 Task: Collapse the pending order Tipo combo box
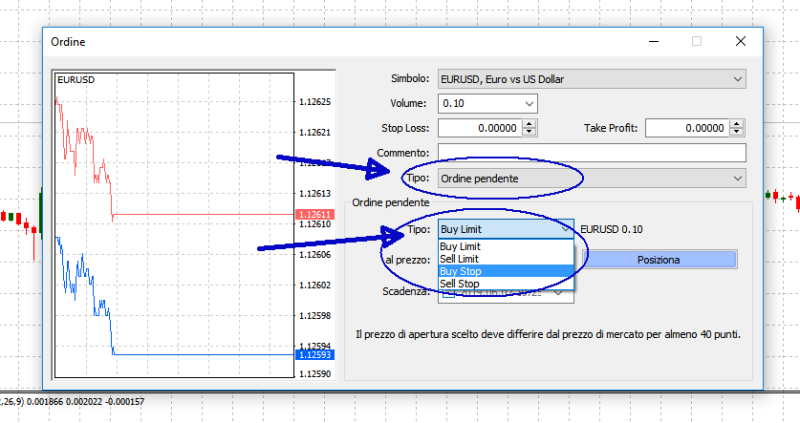point(567,230)
